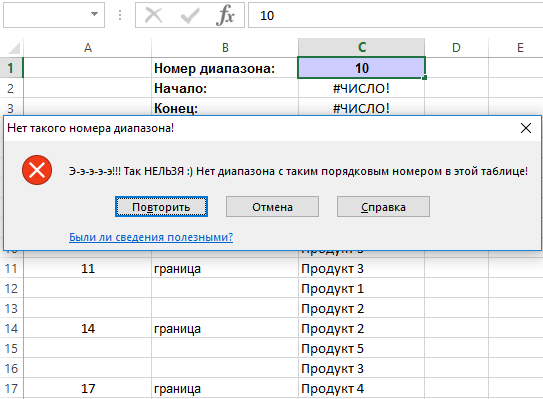
Task: Click the cell labeled Номер диапазона:
Action: click(x=225, y=68)
